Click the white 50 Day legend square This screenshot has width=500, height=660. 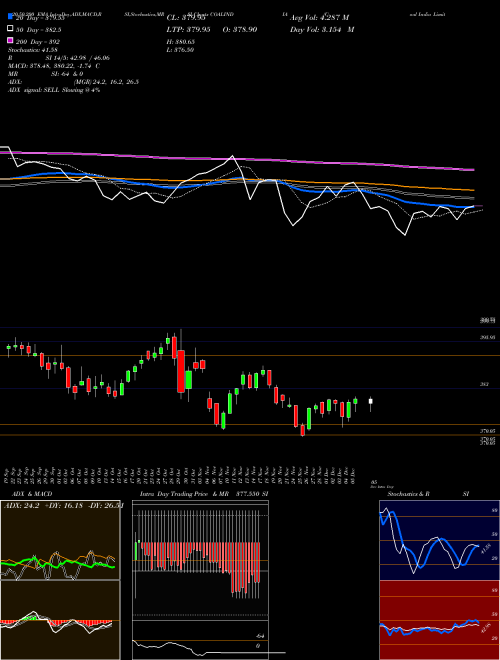[x=11, y=29]
